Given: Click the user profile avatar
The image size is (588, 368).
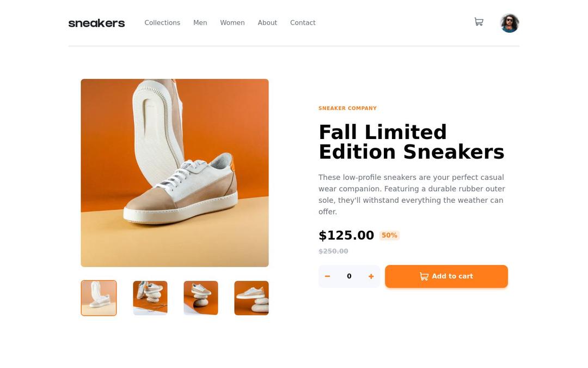Looking at the screenshot, I should (x=510, y=23).
